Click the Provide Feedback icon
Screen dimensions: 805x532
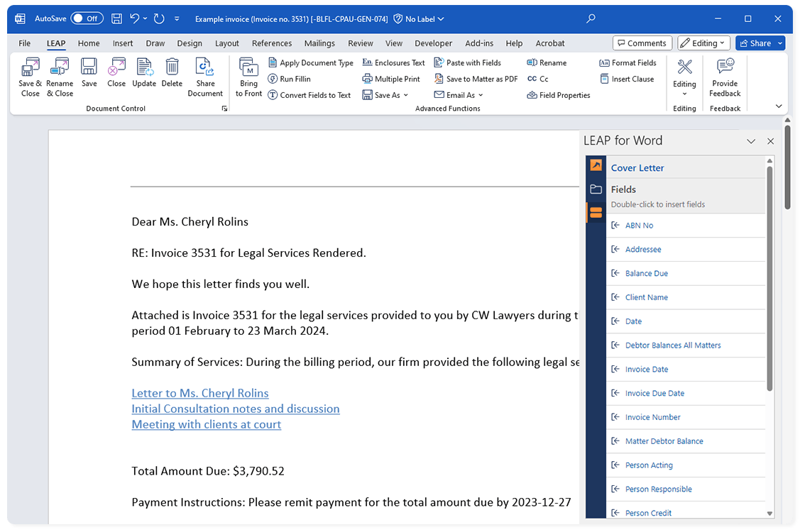[x=725, y=68]
